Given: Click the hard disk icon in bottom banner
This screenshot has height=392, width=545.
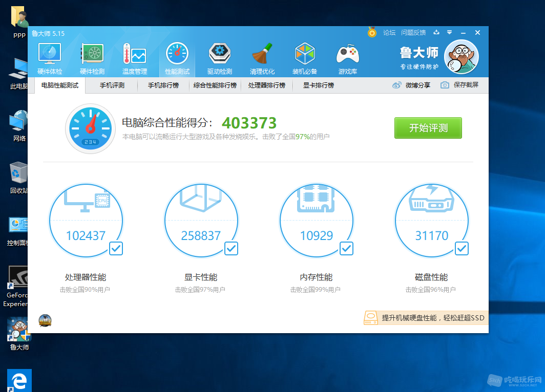Looking at the screenshot, I should click(370, 318).
